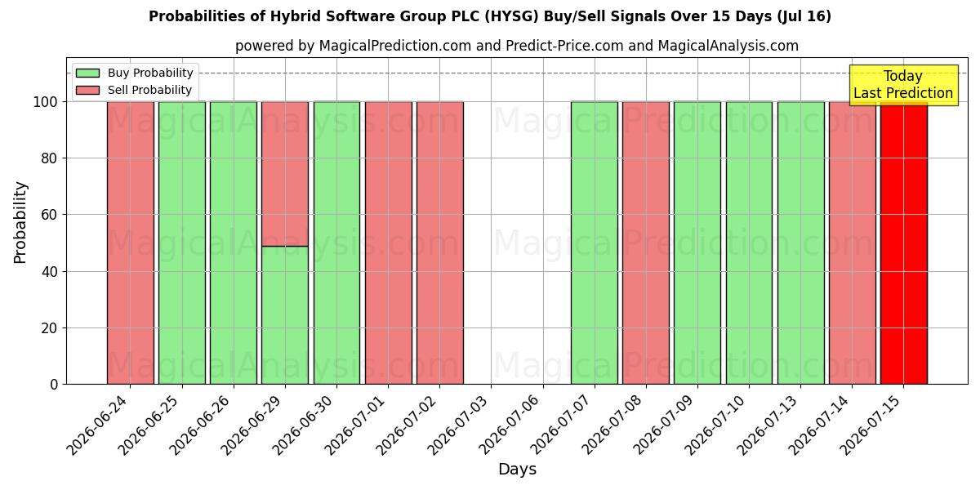Click the green bar for 2026-07-07
This screenshot has width=980, height=490.
(x=595, y=243)
